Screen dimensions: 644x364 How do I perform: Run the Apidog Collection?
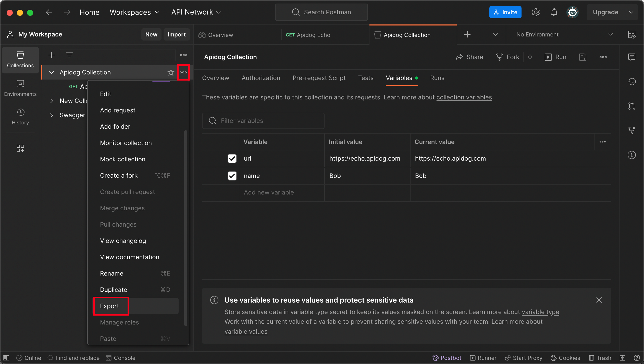(556, 57)
